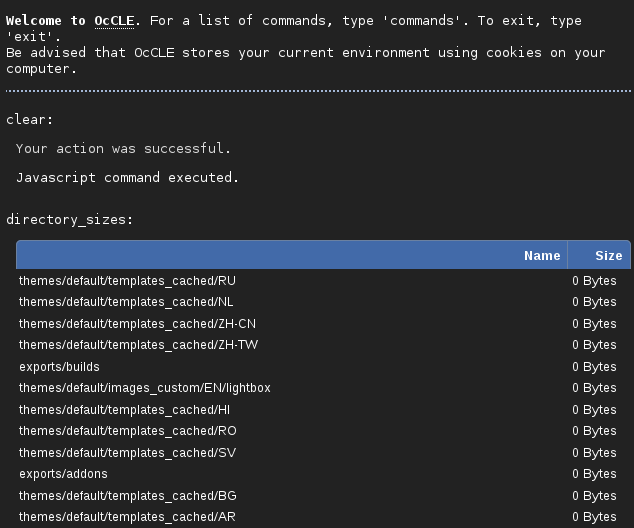Select the templates_cached/BG directory row
Screen dimensions: 634x528
(x=127, y=496)
